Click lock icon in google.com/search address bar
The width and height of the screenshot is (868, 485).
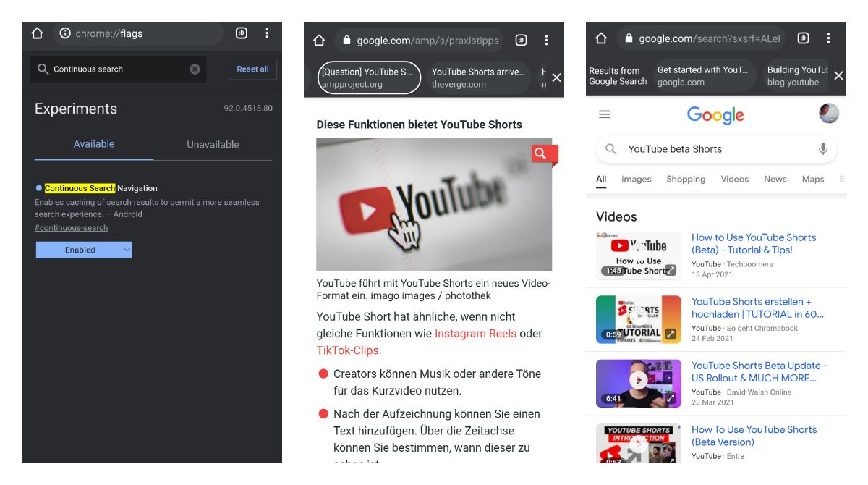tap(629, 38)
